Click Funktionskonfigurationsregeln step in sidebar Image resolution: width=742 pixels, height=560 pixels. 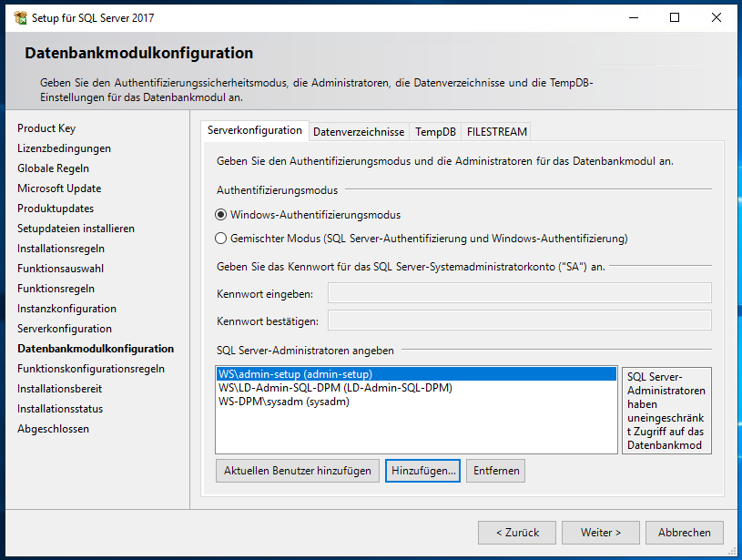coord(91,369)
